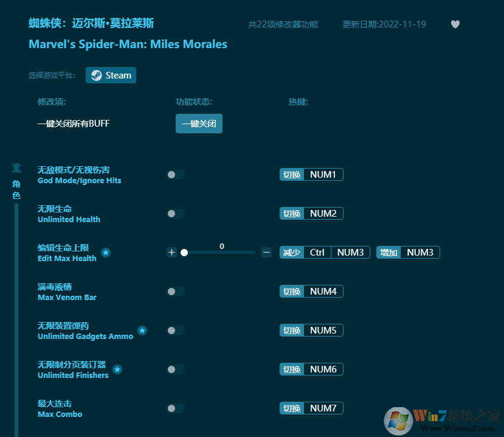Click the Edit Max Health slider handle
This screenshot has height=437, width=504.
coord(184,253)
